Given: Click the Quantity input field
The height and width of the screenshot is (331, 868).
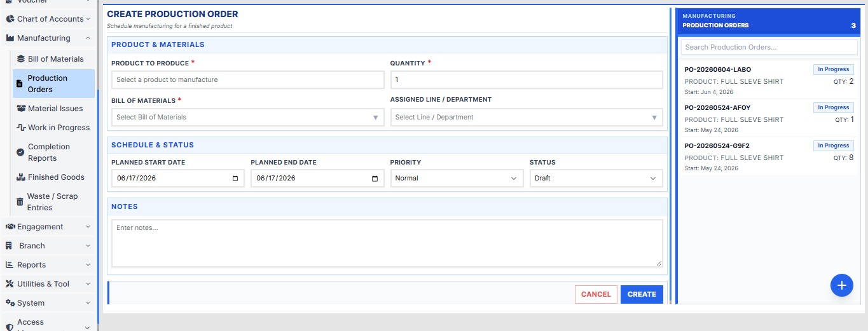Looking at the screenshot, I should coord(527,80).
